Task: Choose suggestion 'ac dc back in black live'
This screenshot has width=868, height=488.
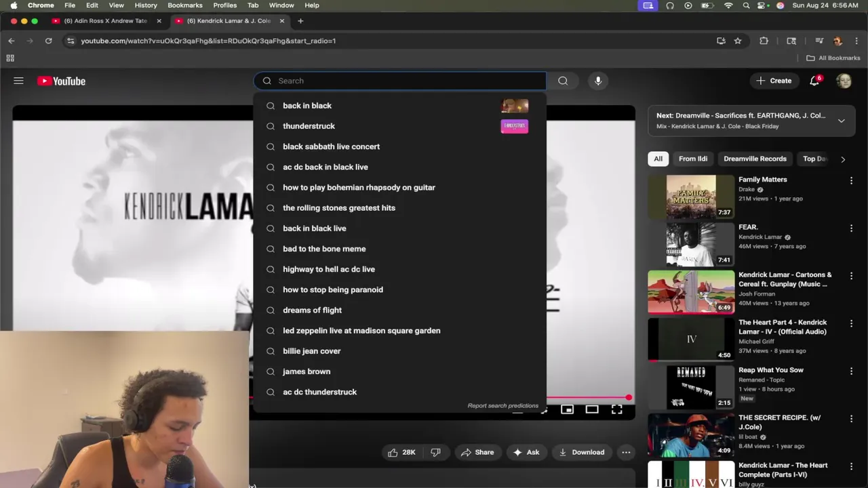Action: tap(399, 167)
